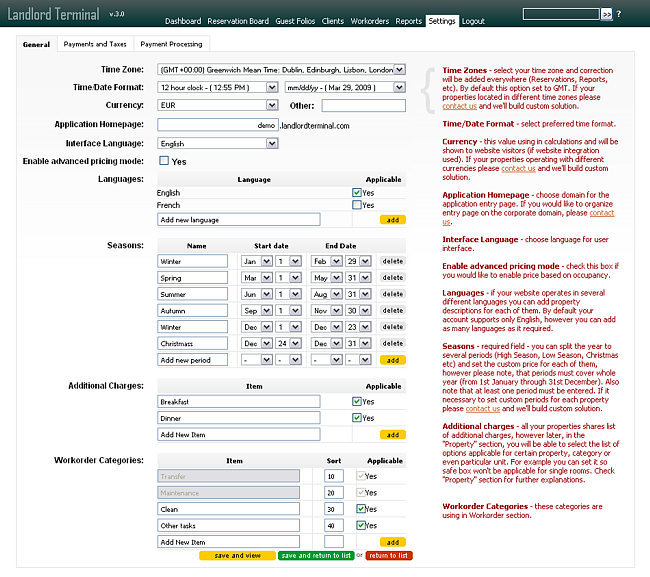Open the Clients section
The image size is (650, 577).
point(333,21)
